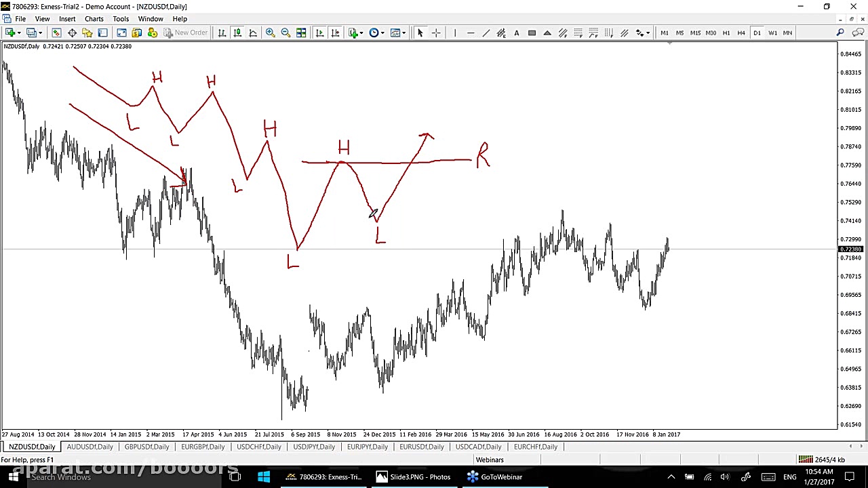The image size is (868, 488).
Task: Click the Templates icon
Action: [x=395, y=33]
